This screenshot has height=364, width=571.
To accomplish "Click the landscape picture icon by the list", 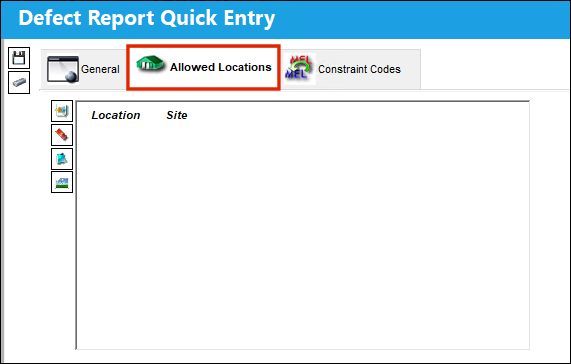I will [x=62, y=182].
